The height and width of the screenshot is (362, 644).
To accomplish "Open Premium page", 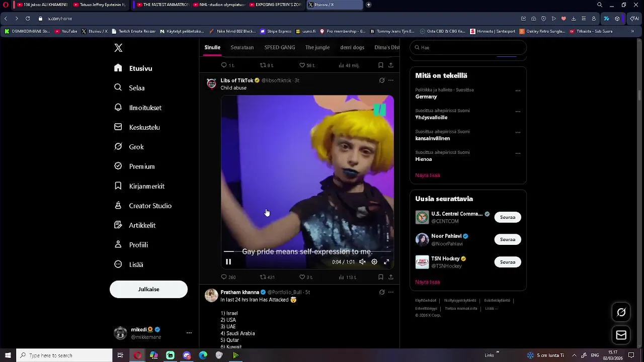I will coord(134,166).
